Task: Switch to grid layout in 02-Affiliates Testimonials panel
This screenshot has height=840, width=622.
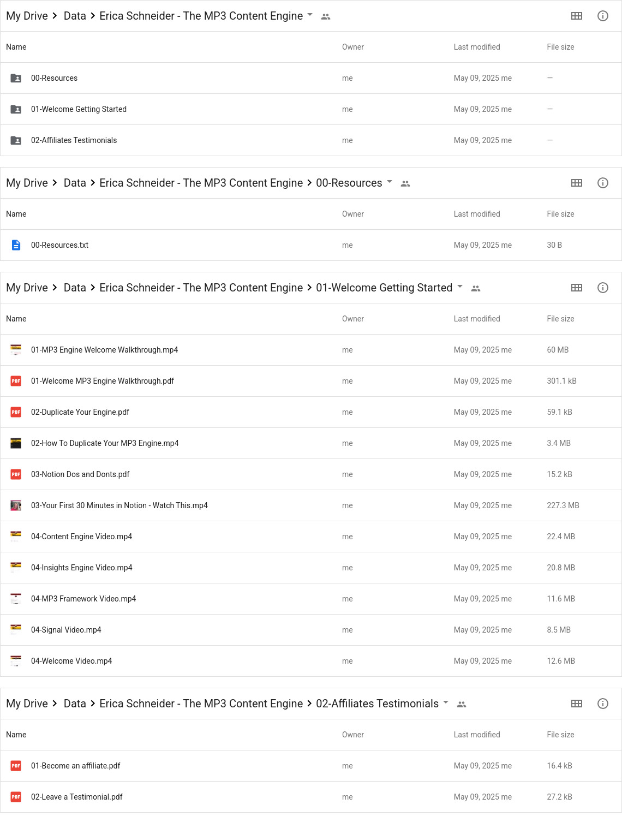Action: click(577, 704)
